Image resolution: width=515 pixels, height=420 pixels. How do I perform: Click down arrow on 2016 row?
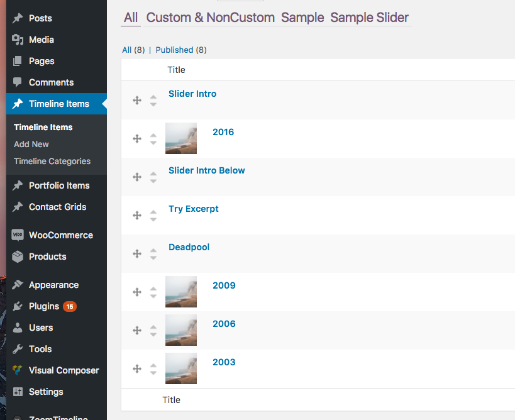(x=153, y=143)
